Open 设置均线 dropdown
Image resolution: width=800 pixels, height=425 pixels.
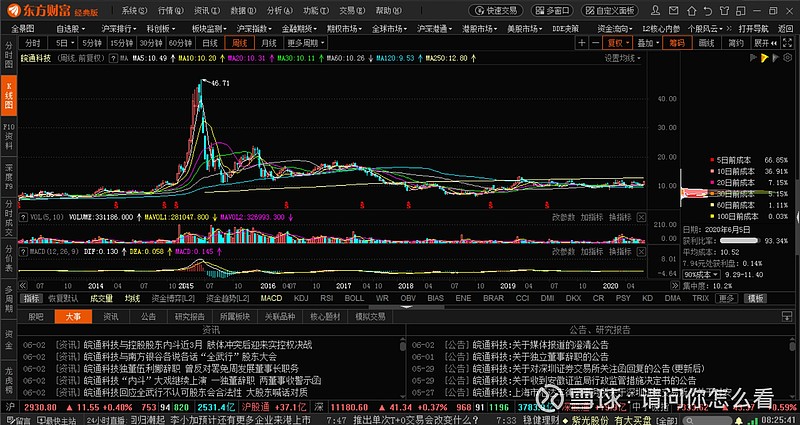[x=622, y=58]
